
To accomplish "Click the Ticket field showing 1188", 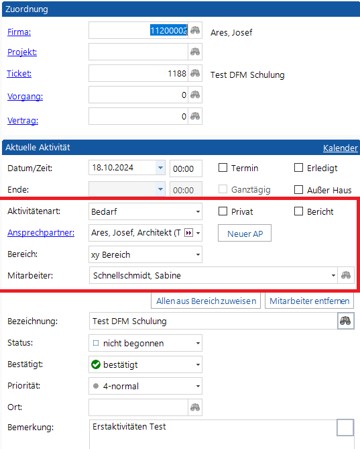I will coord(139,73).
